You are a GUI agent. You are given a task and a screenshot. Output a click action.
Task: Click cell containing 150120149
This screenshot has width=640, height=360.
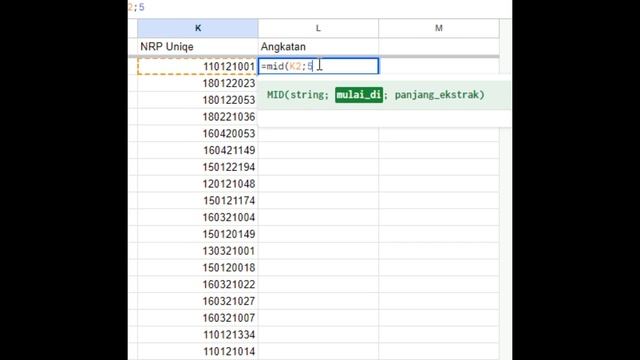(198, 234)
